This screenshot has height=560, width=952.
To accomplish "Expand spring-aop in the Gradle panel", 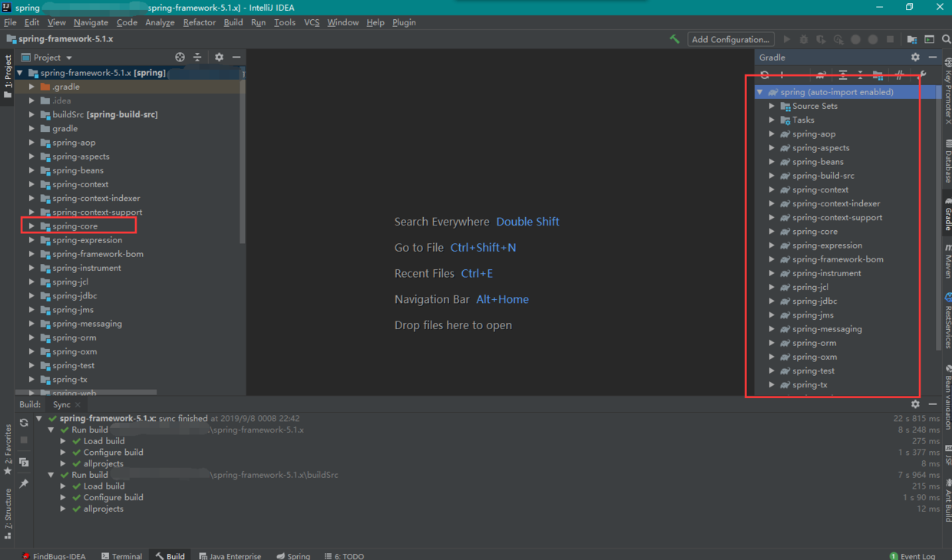I will tap(772, 133).
